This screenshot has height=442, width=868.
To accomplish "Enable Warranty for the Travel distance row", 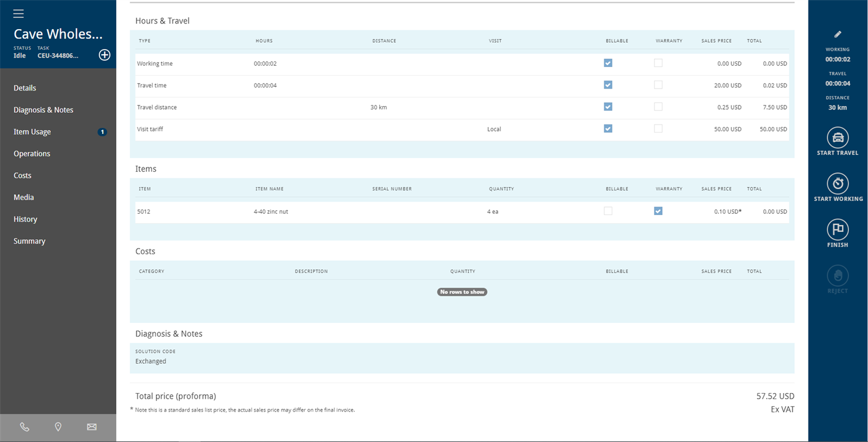I will [658, 107].
